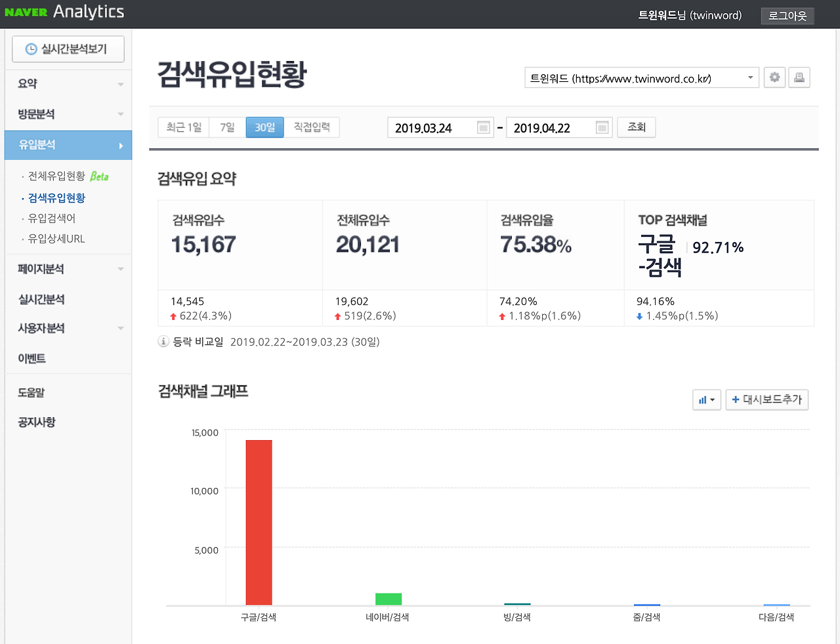
Task: Click the previous period value 14,545
Action: pyautogui.click(x=188, y=301)
